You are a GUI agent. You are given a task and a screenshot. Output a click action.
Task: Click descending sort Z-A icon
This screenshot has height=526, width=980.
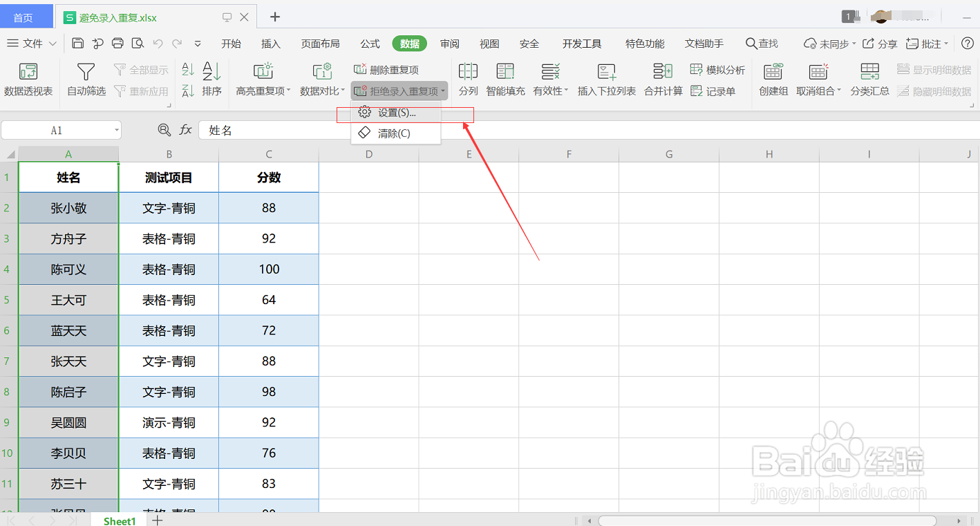[187, 91]
